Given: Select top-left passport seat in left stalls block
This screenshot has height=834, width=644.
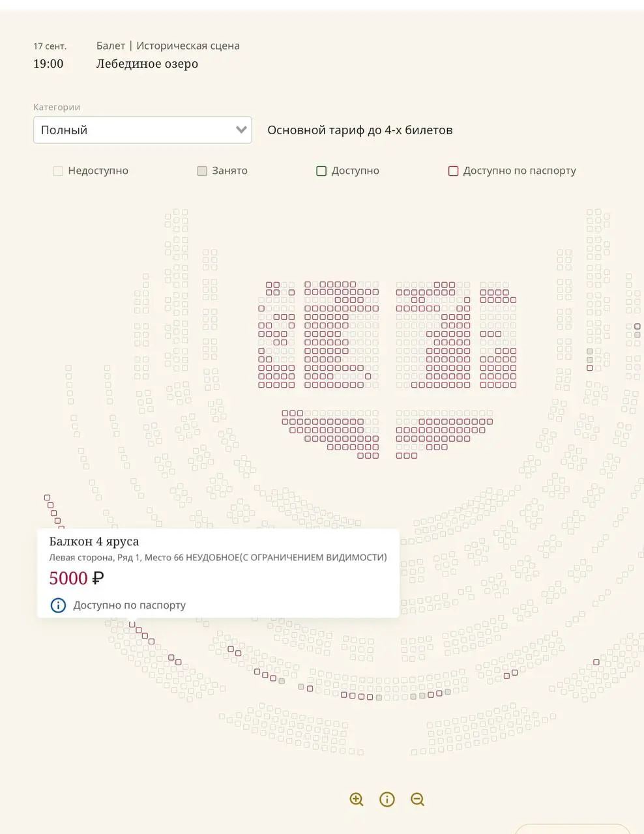Looking at the screenshot, I should point(269,285).
